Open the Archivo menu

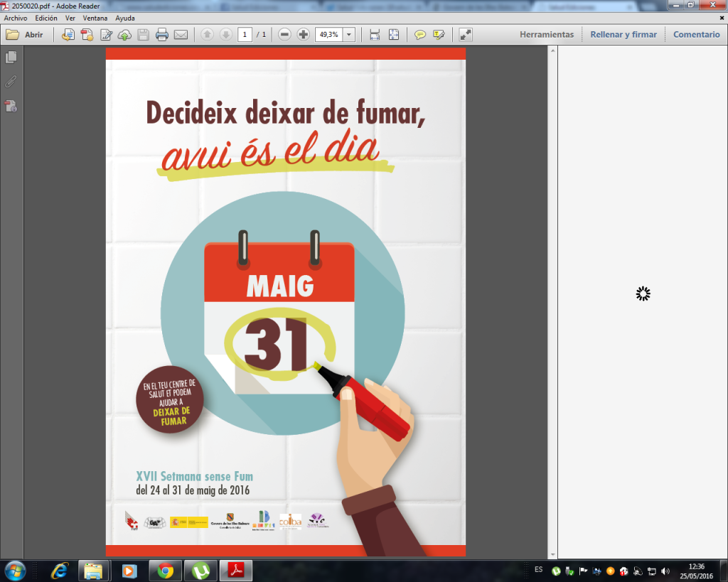16,18
